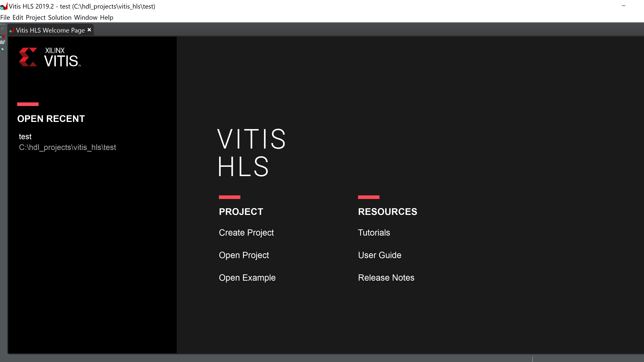Click the restore views icon in left trim
Viewport: 644px width, 362px height.
[2, 29]
